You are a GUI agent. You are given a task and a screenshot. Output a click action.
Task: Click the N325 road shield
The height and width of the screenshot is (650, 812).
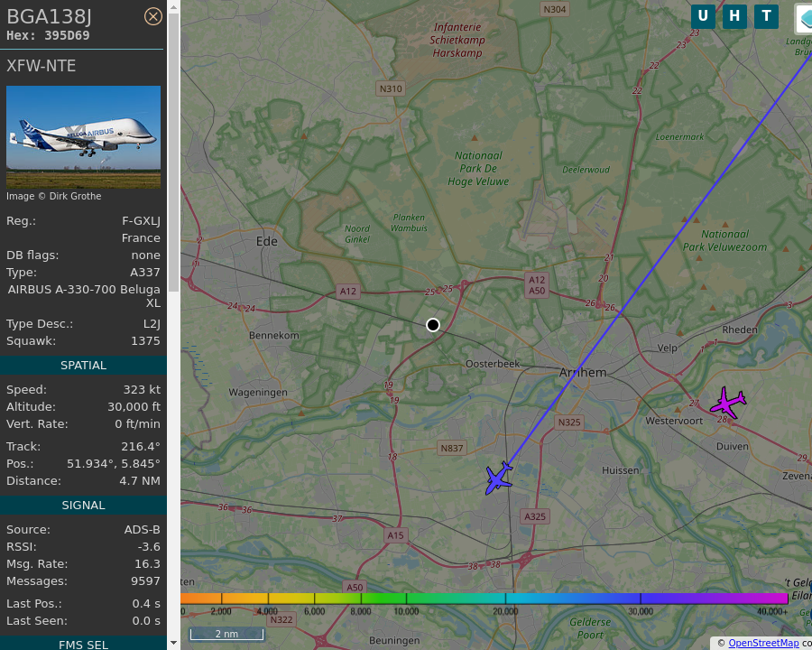click(569, 422)
